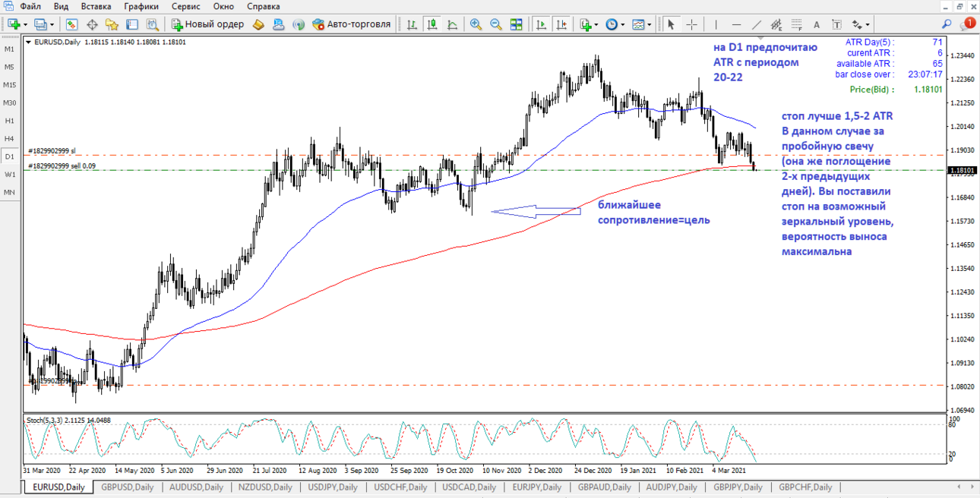Select the Fibonacci retracement tool
980x498 pixels.
[x=796, y=24]
